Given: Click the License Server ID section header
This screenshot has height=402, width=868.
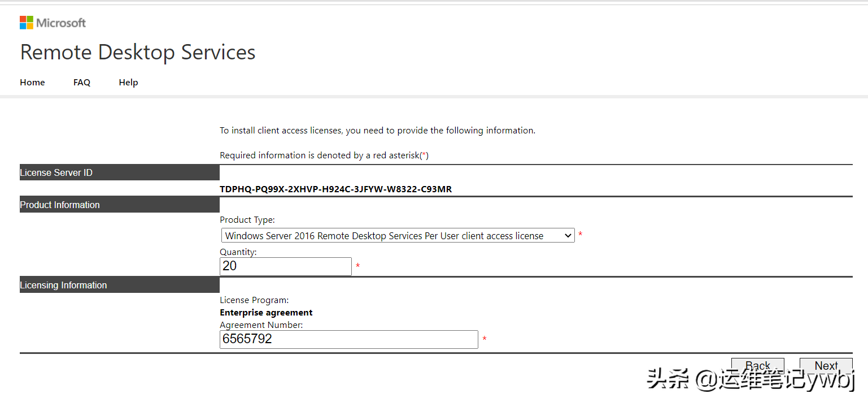Looking at the screenshot, I should coord(120,172).
